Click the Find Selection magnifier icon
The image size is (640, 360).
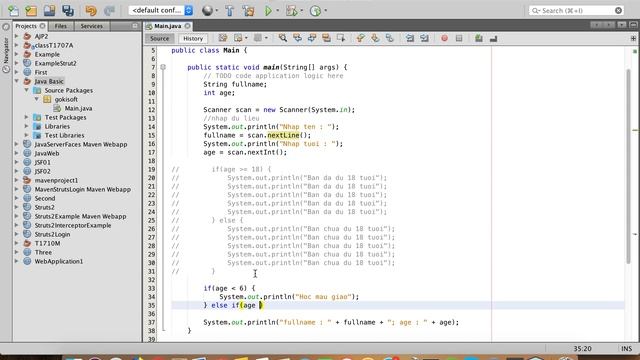[x=282, y=38]
